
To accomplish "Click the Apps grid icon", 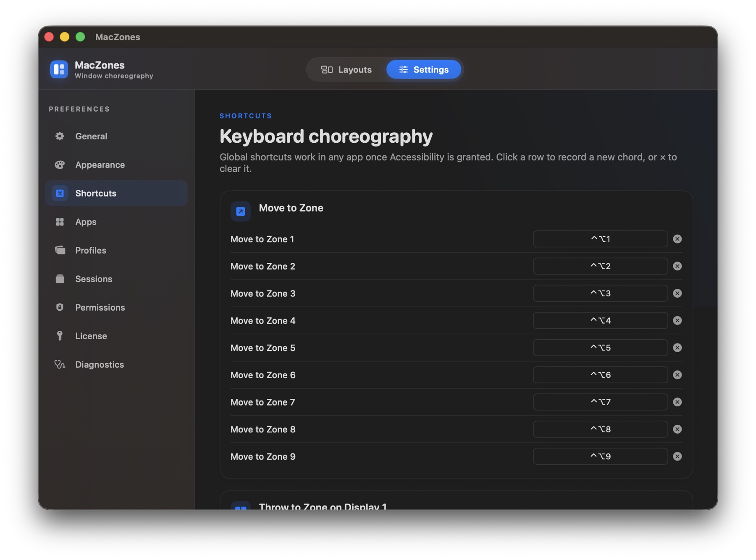I will pos(60,222).
